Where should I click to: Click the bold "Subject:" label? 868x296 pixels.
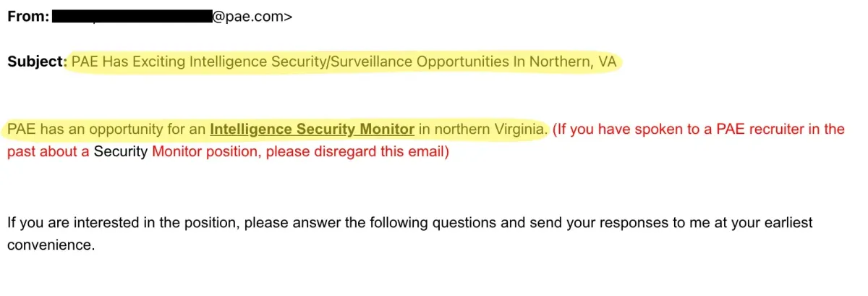click(36, 62)
